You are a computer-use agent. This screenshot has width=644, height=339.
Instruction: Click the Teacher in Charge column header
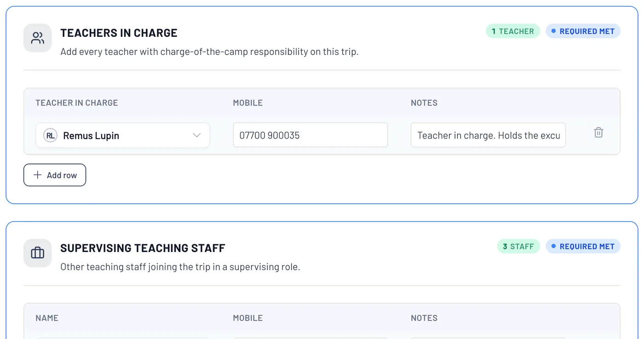pyautogui.click(x=77, y=103)
